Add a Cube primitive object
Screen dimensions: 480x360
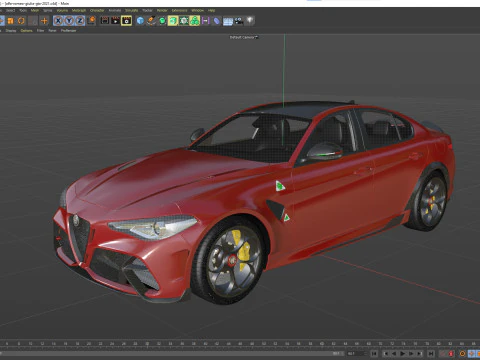point(140,21)
